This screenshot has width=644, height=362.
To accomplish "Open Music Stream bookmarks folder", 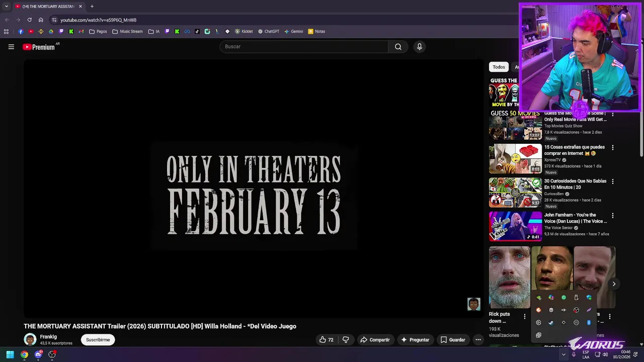I will (128, 31).
